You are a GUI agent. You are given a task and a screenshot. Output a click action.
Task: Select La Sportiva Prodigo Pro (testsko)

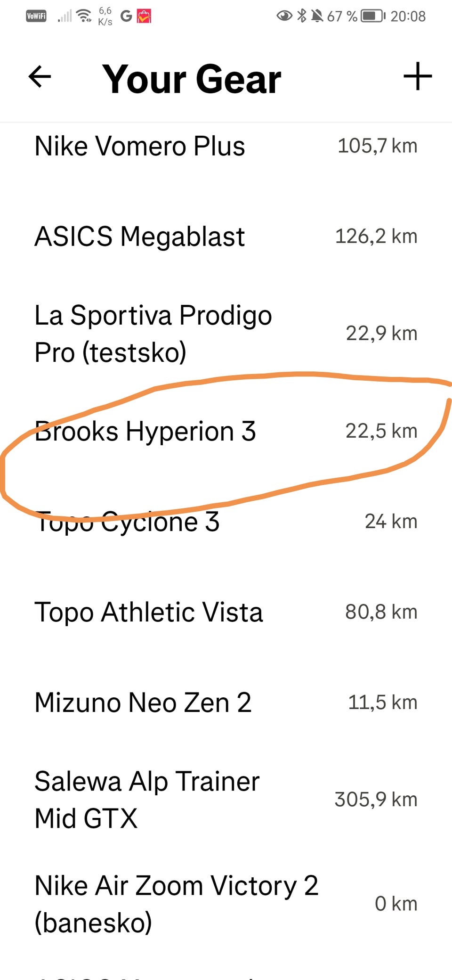[x=226, y=334]
